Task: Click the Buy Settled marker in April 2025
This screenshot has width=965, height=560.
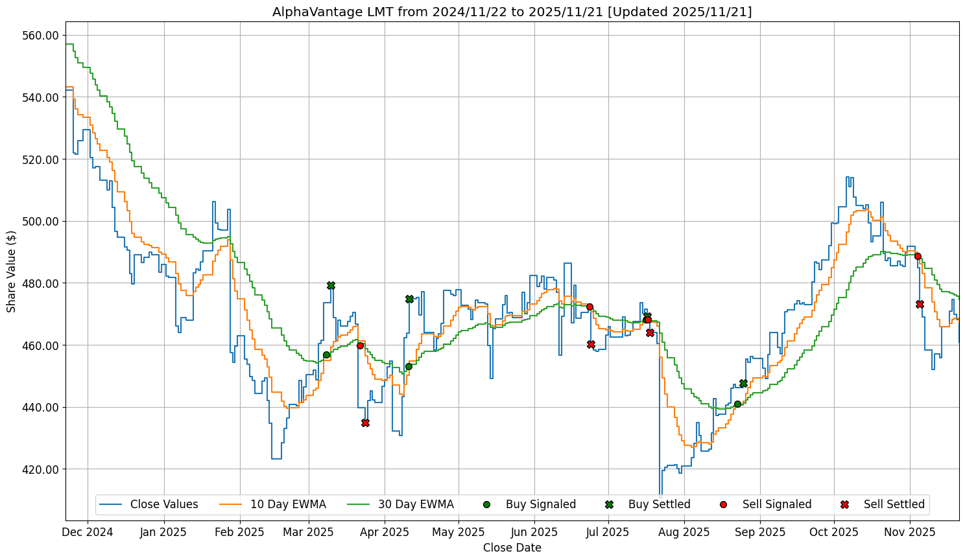Action: tap(409, 299)
